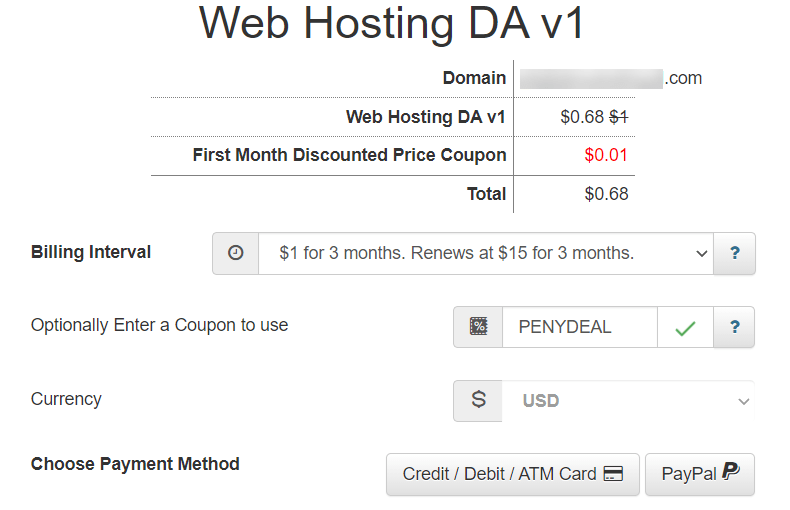Click the blurred domain name text
This screenshot has height=510, width=790.
591,79
